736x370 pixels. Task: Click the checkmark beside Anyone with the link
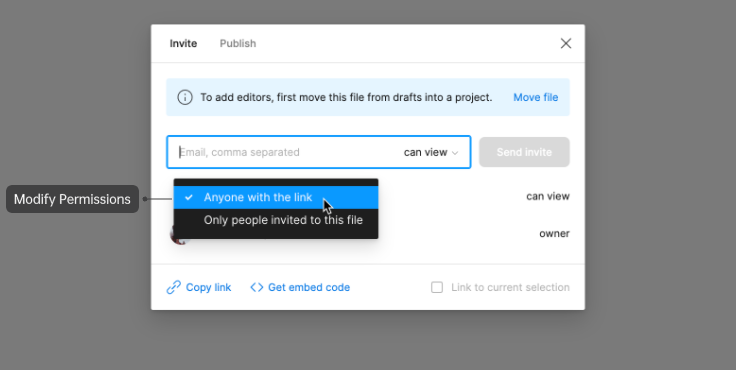click(x=189, y=197)
